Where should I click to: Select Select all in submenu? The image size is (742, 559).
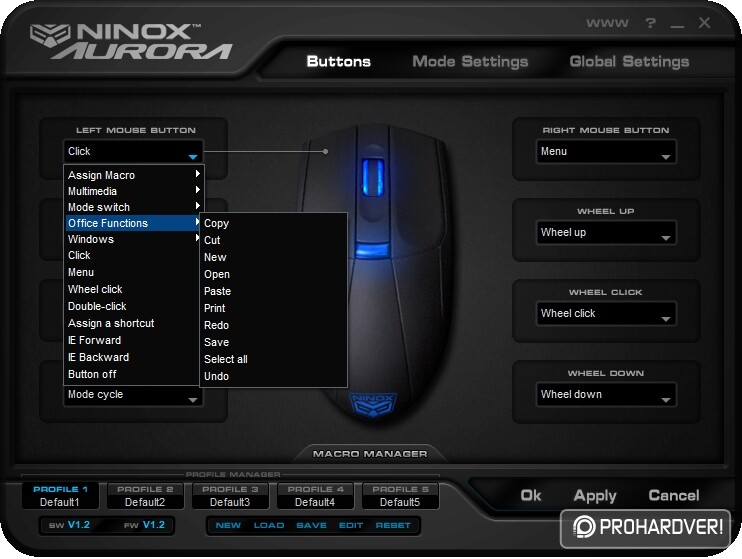(274, 360)
